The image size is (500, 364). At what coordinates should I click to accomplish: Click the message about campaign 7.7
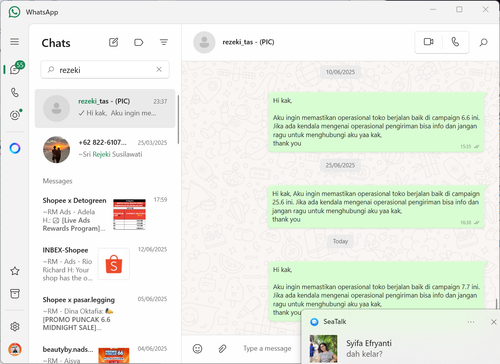(x=376, y=287)
